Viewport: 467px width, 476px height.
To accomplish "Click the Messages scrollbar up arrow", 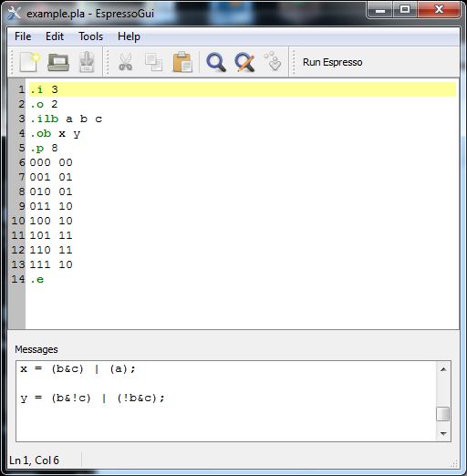I will [443, 369].
